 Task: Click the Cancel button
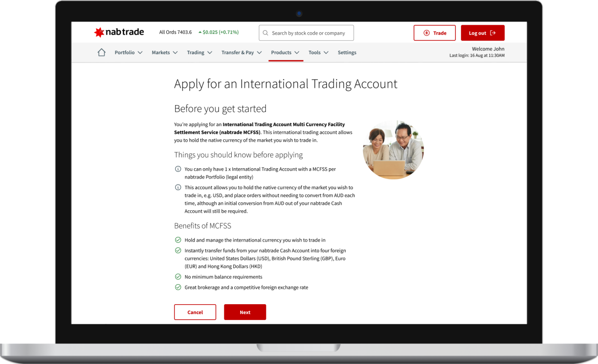click(x=195, y=312)
